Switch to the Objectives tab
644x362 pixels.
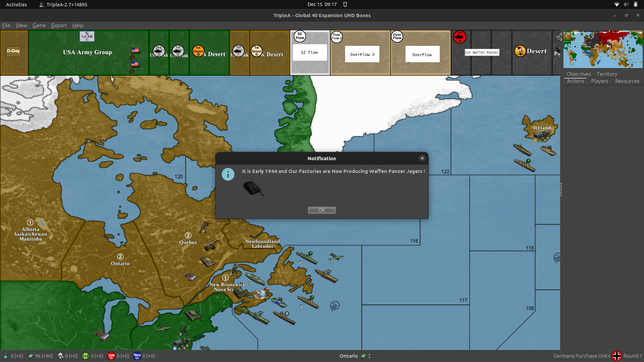pos(579,74)
